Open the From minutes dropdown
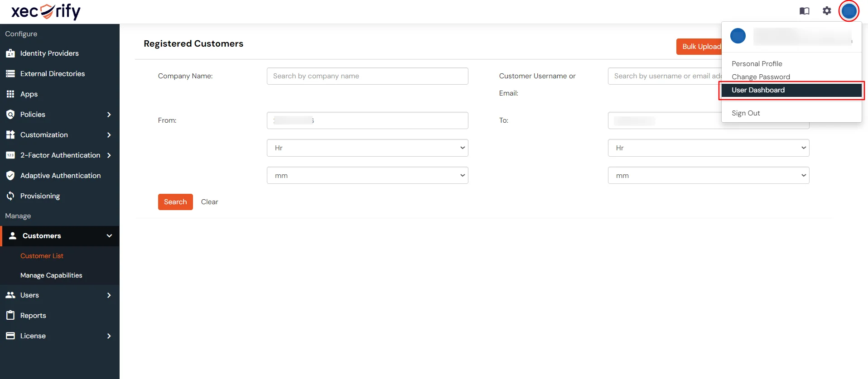The image size is (868, 379). [x=367, y=176]
